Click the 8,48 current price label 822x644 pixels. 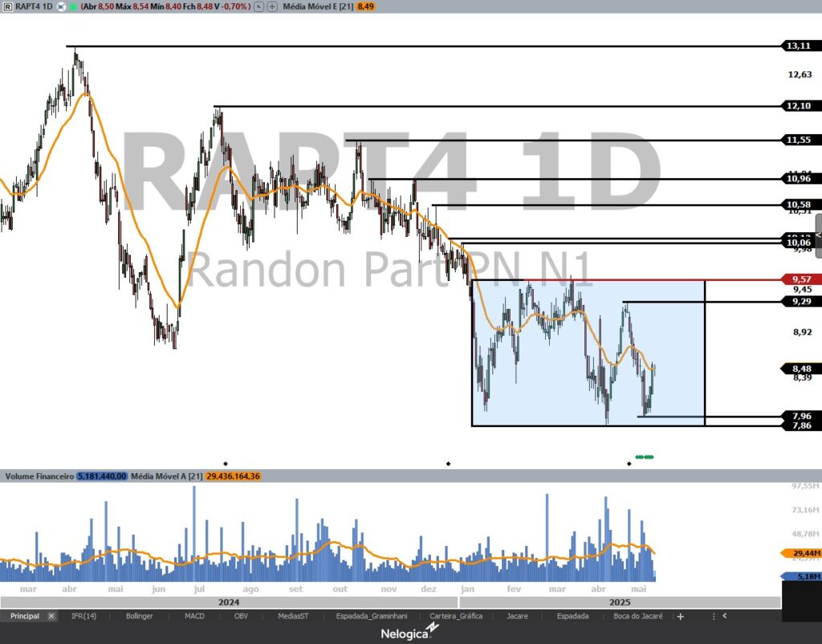point(801,369)
